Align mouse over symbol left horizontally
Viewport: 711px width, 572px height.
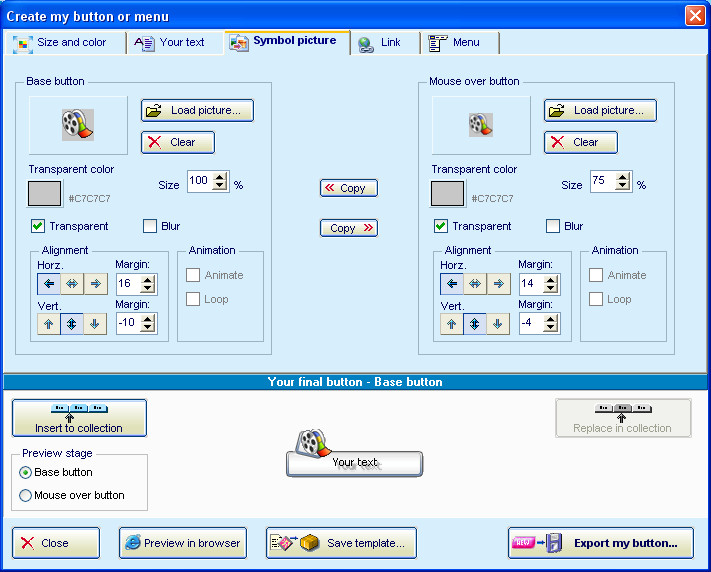click(452, 284)
